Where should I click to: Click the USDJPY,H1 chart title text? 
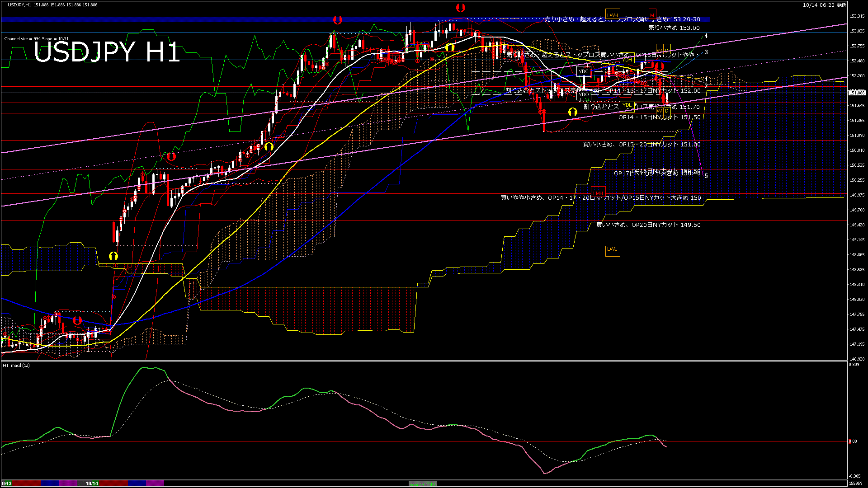tap(19, 5)
